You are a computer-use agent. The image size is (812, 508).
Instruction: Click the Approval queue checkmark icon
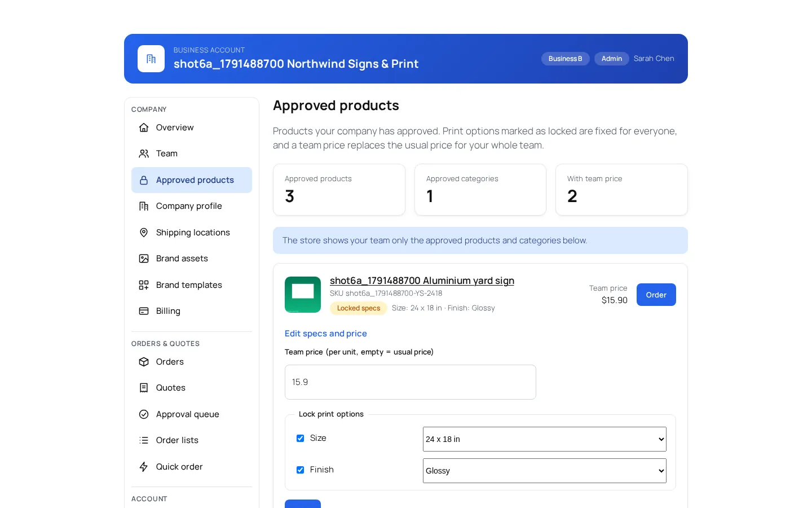tap(144, 414)
